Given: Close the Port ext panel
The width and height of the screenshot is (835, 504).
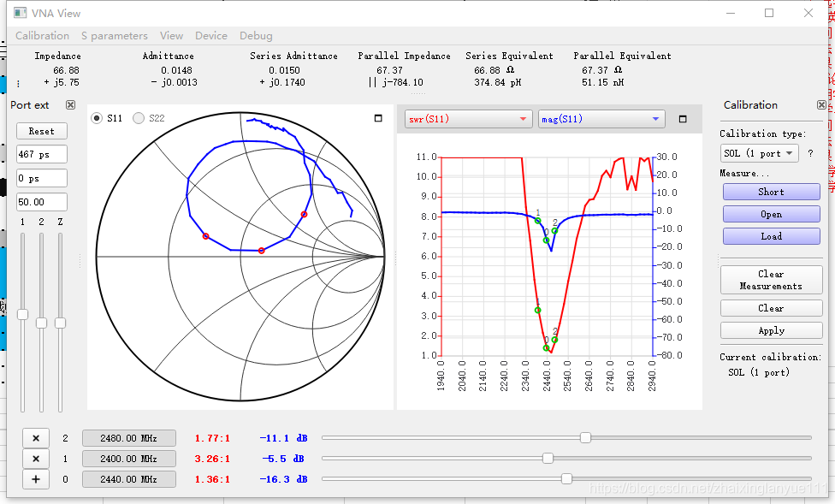Looking at the screenshot, I should [70, 105].
